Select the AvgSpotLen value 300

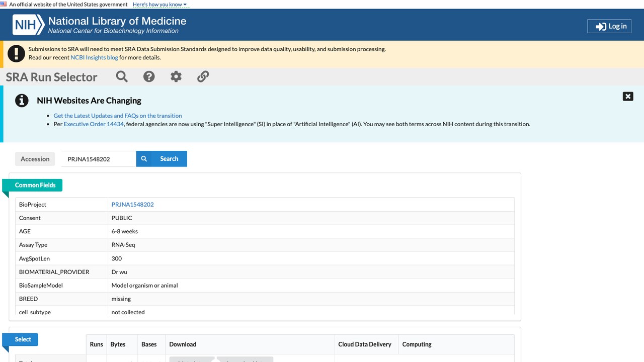(x=117, y=258)
